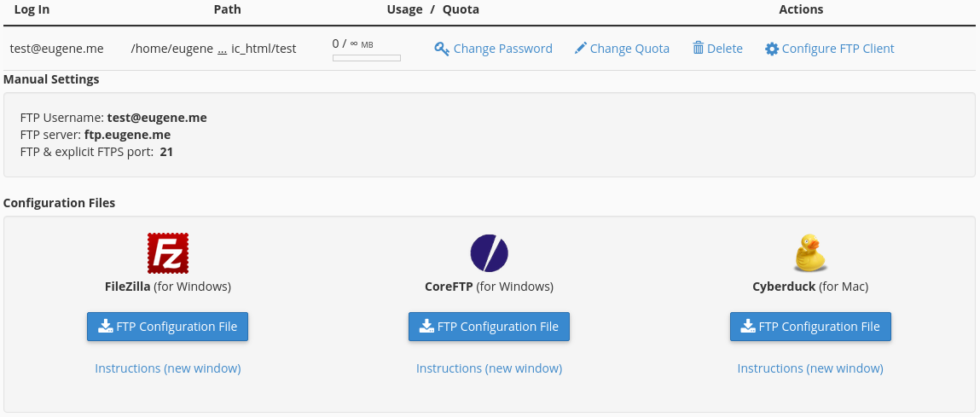Image resolution: width=980 pixels, height=417 pixels.
Task: Open FileZilla Instructions (new window) link
Action: tap(167, 368)
